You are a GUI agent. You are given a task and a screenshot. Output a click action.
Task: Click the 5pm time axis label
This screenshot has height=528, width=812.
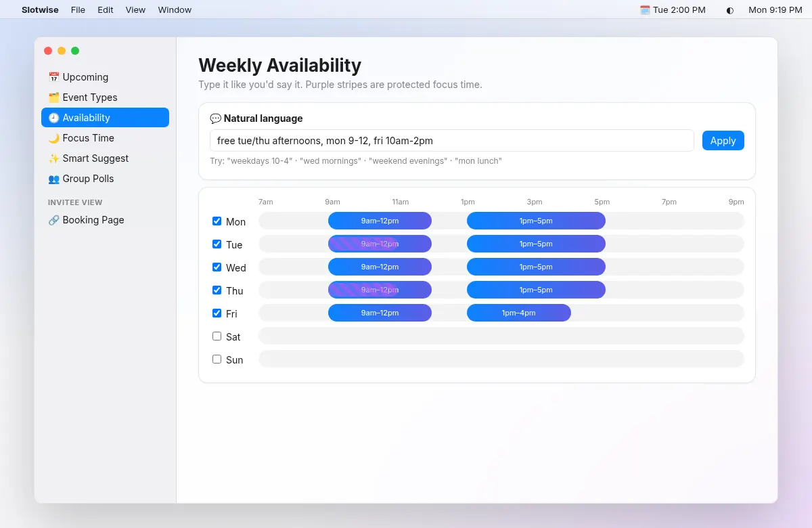coord(602,202)
